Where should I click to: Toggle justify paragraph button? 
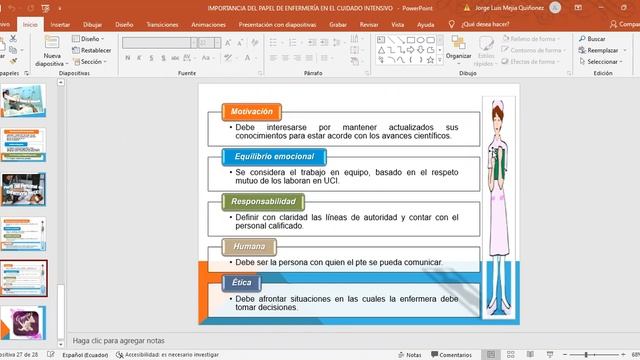click(309, 58)
